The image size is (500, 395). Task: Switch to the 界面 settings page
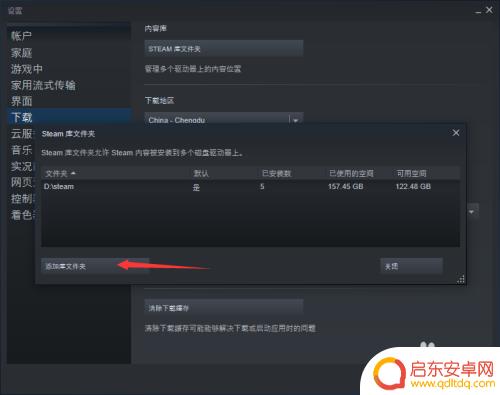pyautogui.click(x=21, y=101)
